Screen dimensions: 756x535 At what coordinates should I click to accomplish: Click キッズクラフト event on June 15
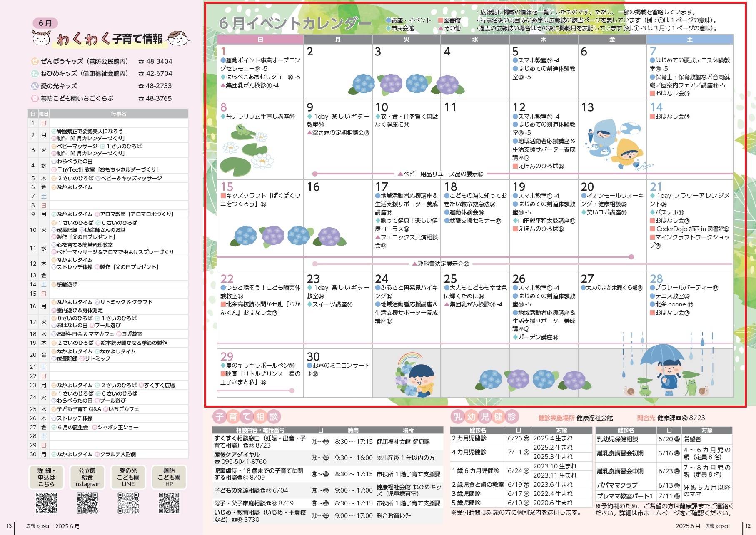click(x=260, y=200)
